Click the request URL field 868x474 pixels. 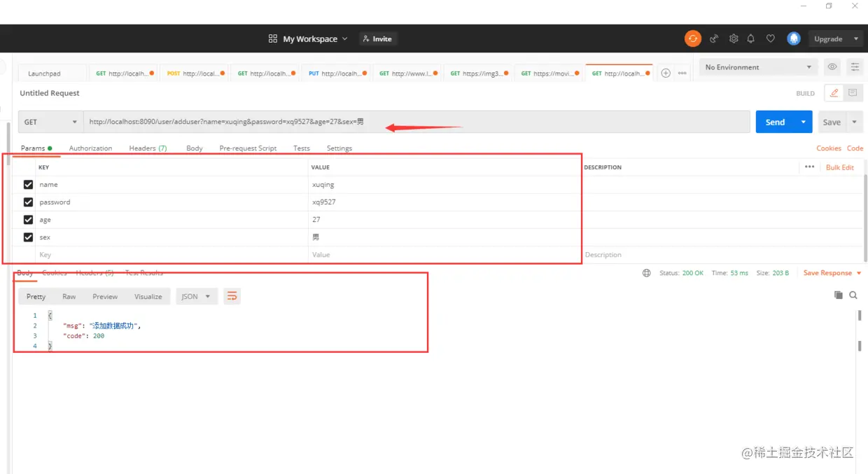click(416, 122)
